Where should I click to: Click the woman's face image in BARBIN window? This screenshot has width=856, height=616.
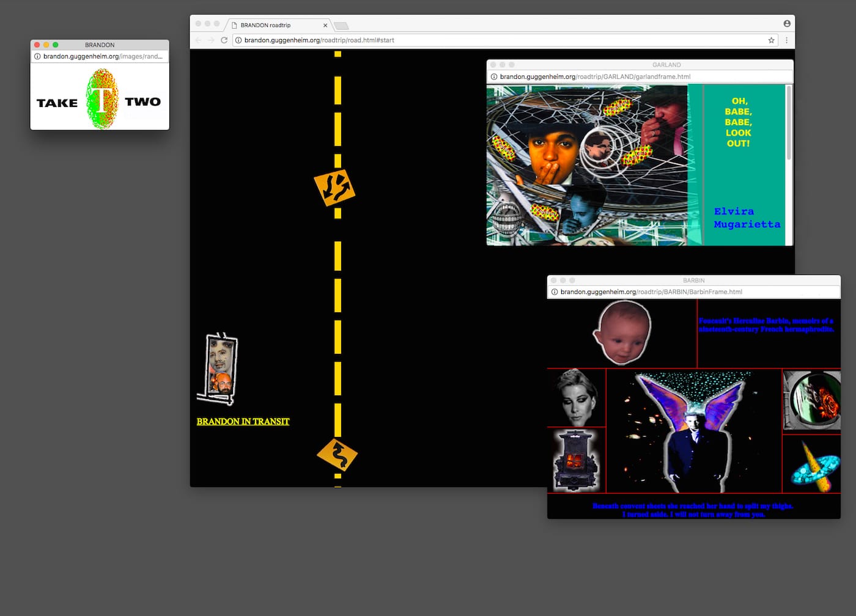[577, 397]
